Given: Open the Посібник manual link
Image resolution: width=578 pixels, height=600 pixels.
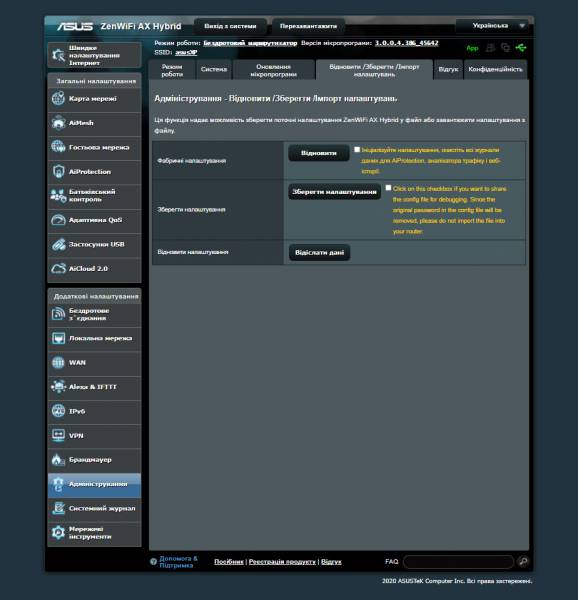Looking at the screenshot, I should coord(229,562).
